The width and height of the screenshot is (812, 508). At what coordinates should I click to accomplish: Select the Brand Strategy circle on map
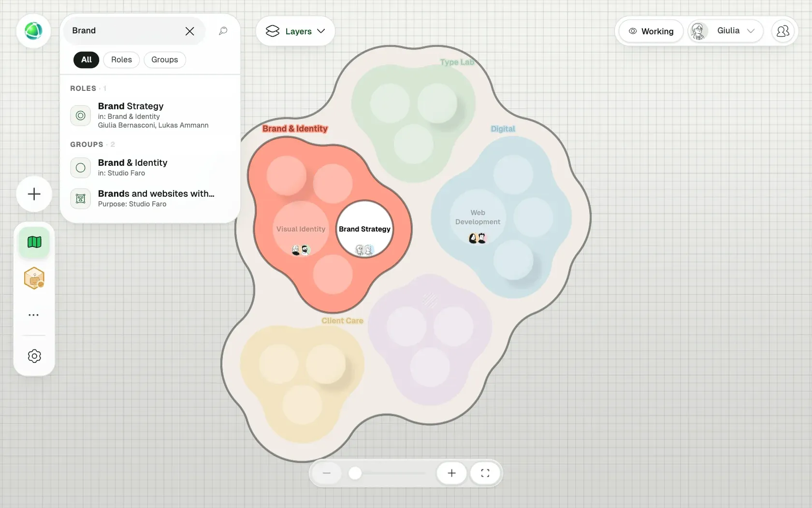364,229
